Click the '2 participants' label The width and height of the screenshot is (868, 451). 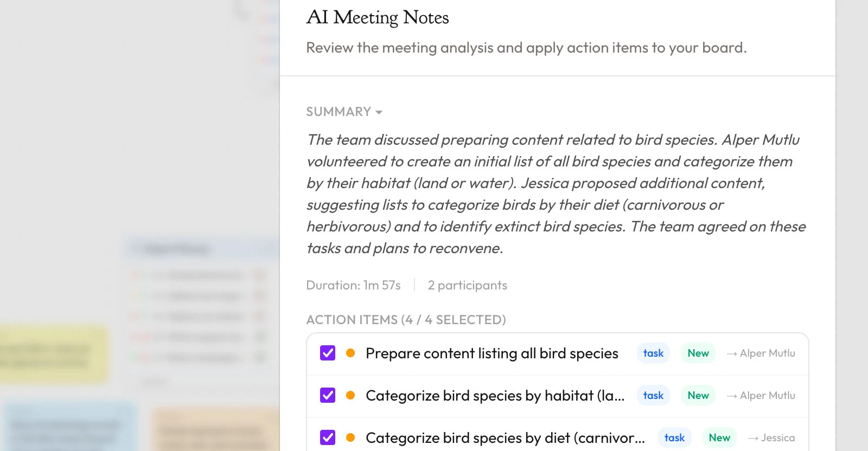tap(467, 285)
